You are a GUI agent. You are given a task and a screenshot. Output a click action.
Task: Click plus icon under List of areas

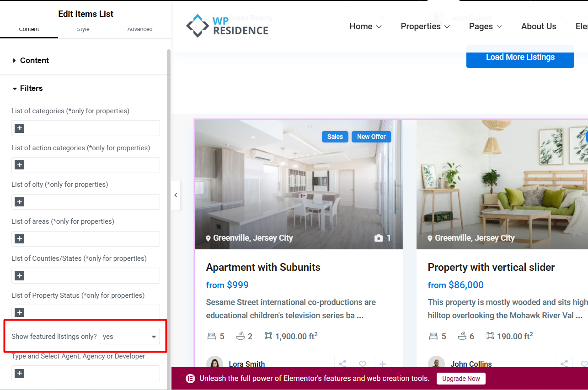(19, 239)
